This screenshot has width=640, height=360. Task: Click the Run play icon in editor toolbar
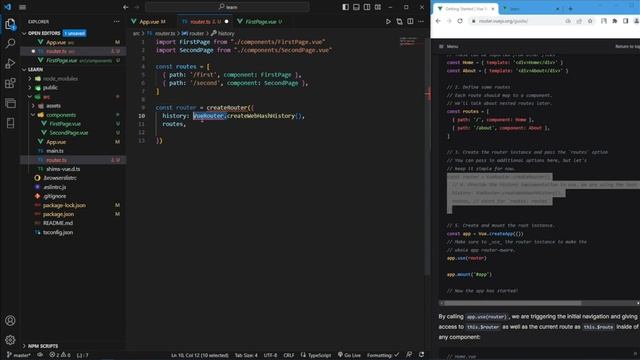pos(388,21)
